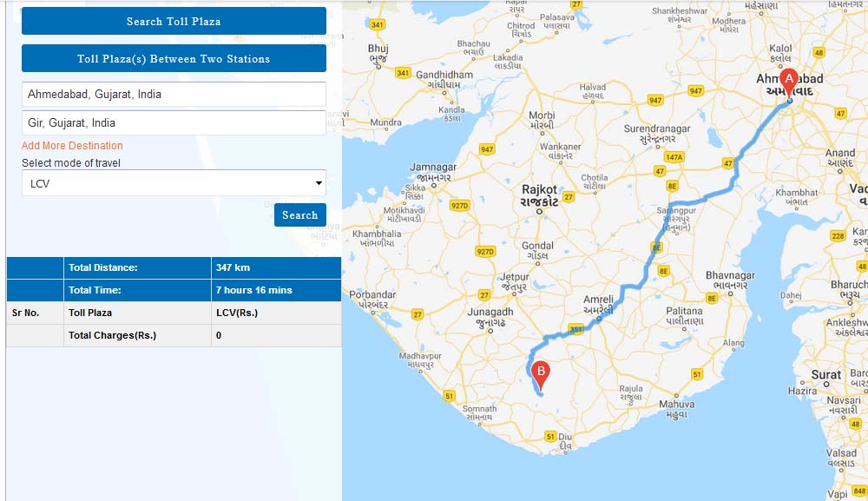Open the mode of travel dropdown showing LCV
868x501 pixels.
tap(174, 183)
